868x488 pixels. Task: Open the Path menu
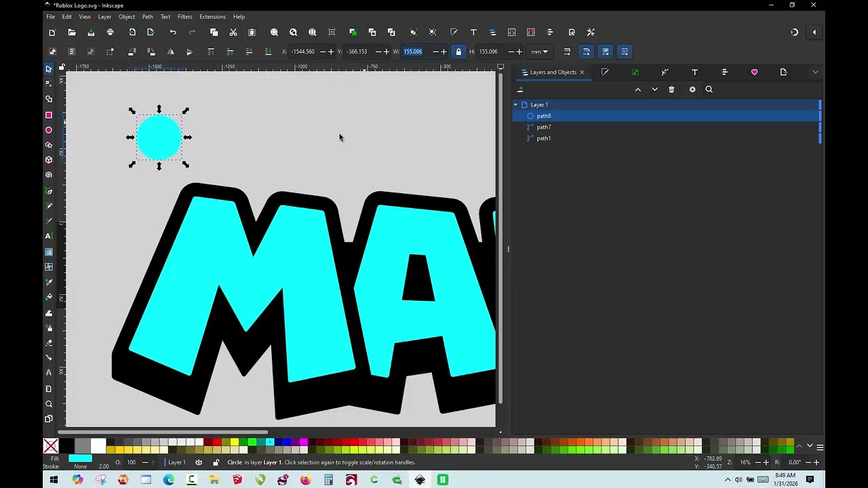click(x=147, y=16)
